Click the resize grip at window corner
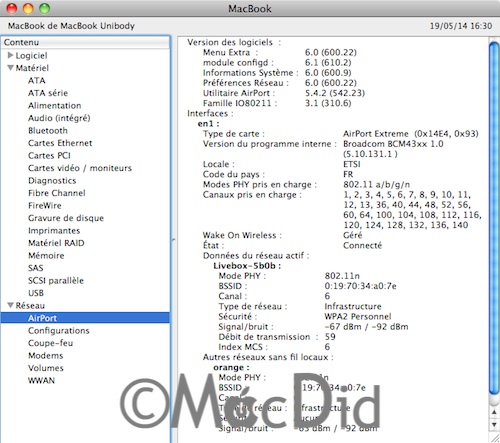Viewport: 500px width, 443px height. (x=495, y=437)
